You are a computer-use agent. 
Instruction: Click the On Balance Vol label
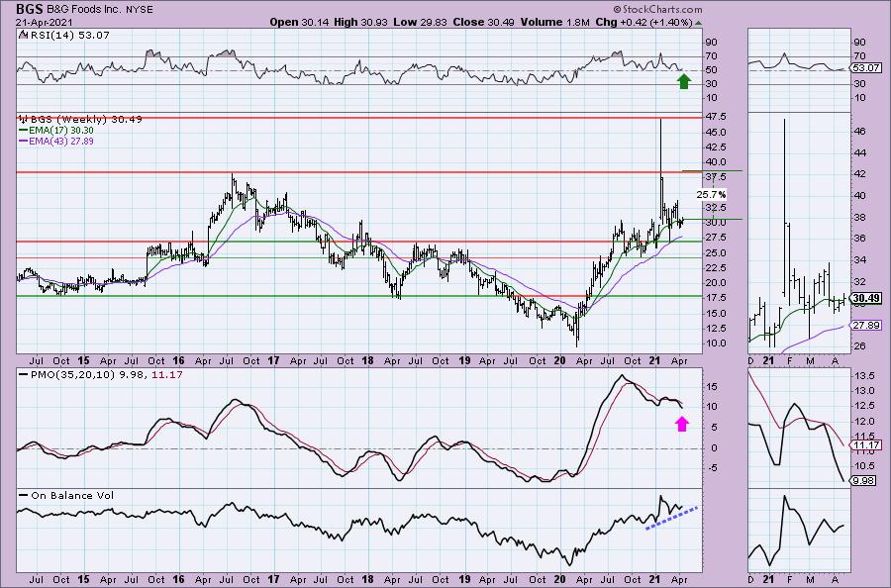point(66,495)
